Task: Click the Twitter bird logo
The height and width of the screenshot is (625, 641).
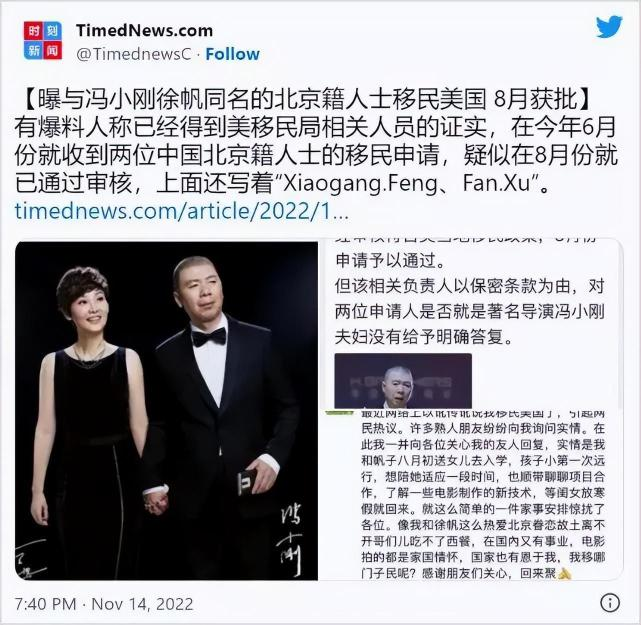Action: 609,27
